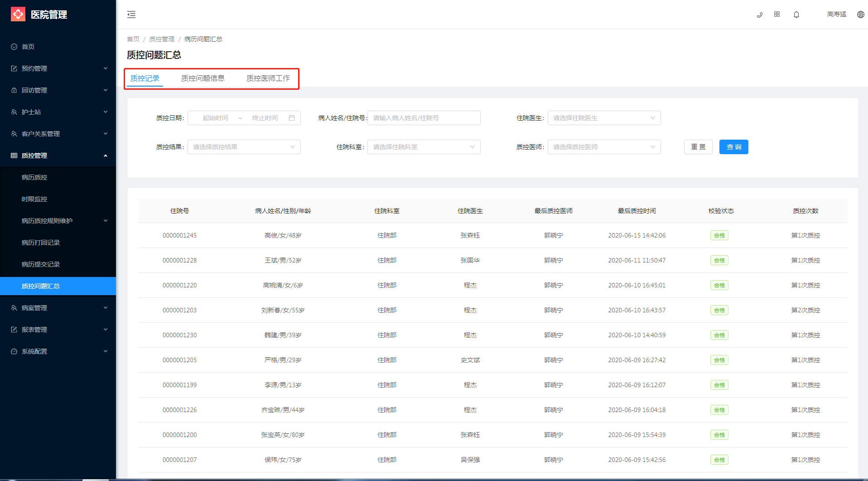Click patient 高婉清/女/6岁 cell

click(283, 285)
